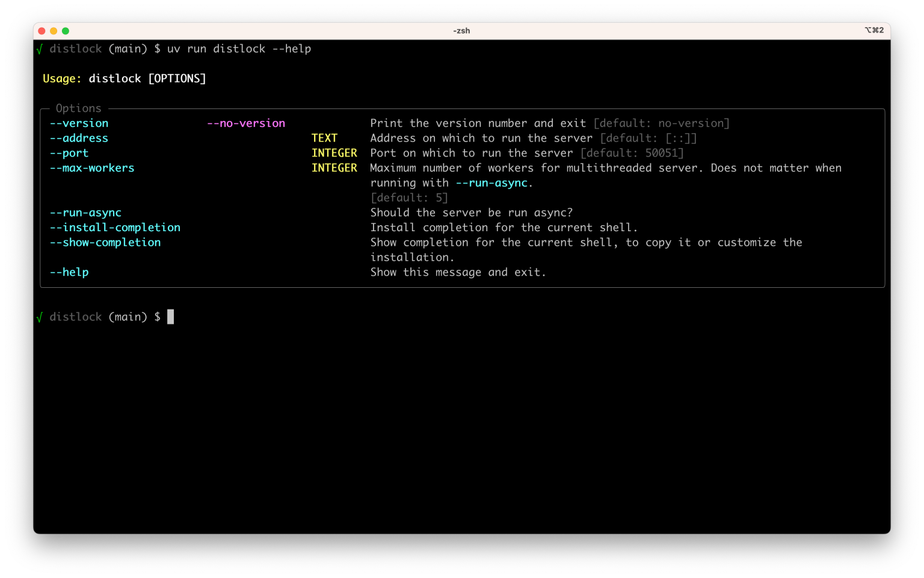This screenshot has width=924, height=578.
Task: Click the INTEGER type label on the --port row
Action: [334, 154]
